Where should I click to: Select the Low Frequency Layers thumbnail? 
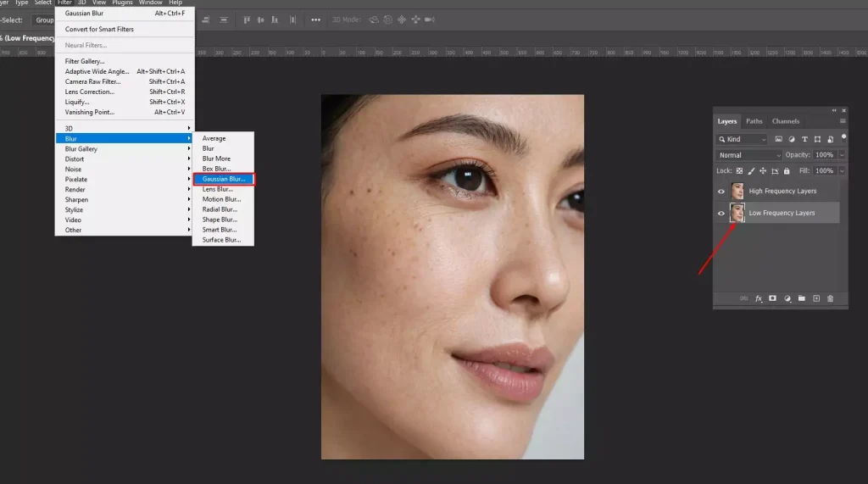[x=737, y=213]
